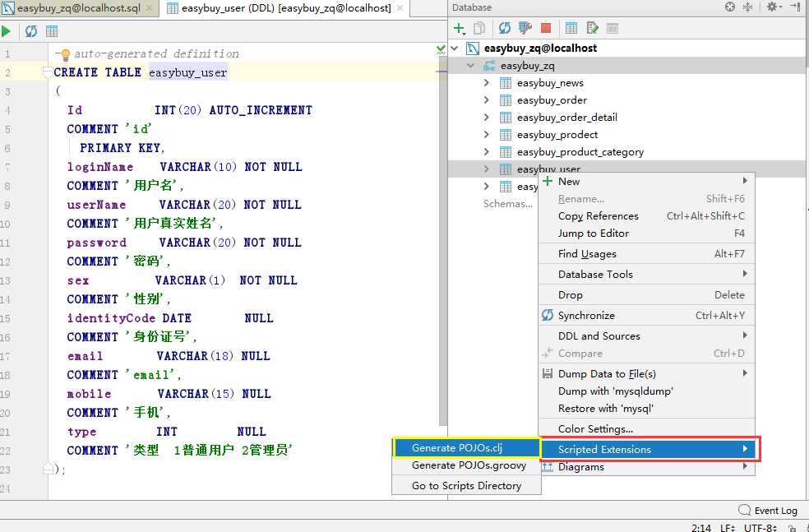Click the Synchronize icon in Database toolbar
The height and width of the screenshot is (532, 809).
coord(505,29)
